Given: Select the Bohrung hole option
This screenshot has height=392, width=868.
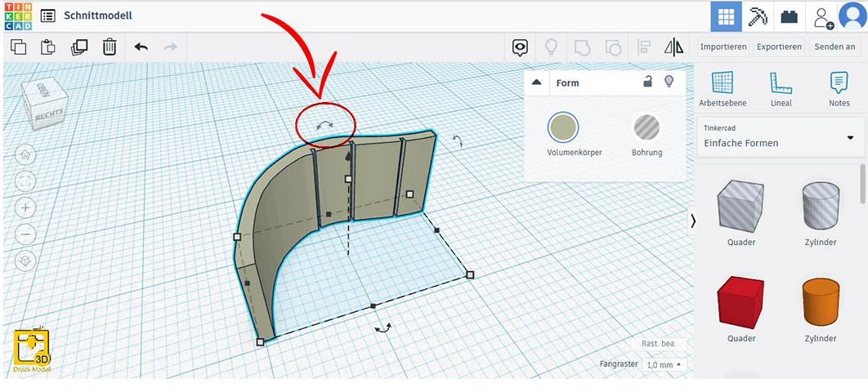Looking at the screenshot, I should click(647, 128).
